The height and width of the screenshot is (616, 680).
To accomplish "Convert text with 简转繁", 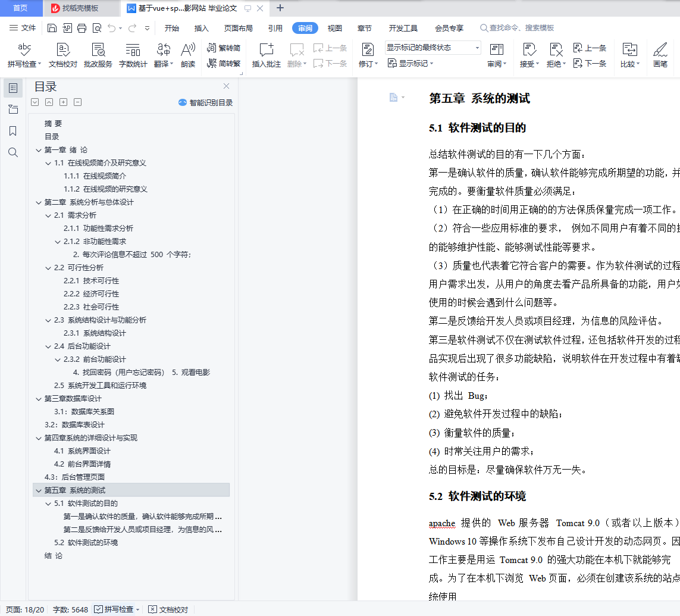I will [224, 63].
